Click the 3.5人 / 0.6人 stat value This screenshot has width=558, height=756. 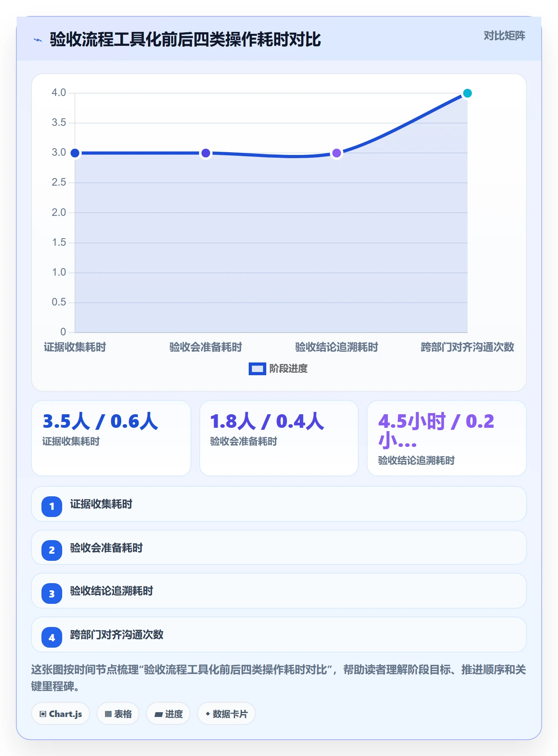click(x=100, y=421)
